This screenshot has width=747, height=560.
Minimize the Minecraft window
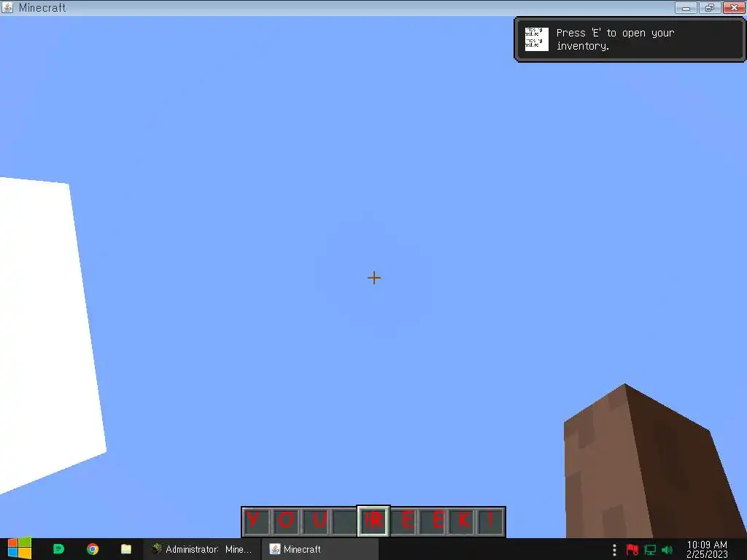click(x=686, y=7)
